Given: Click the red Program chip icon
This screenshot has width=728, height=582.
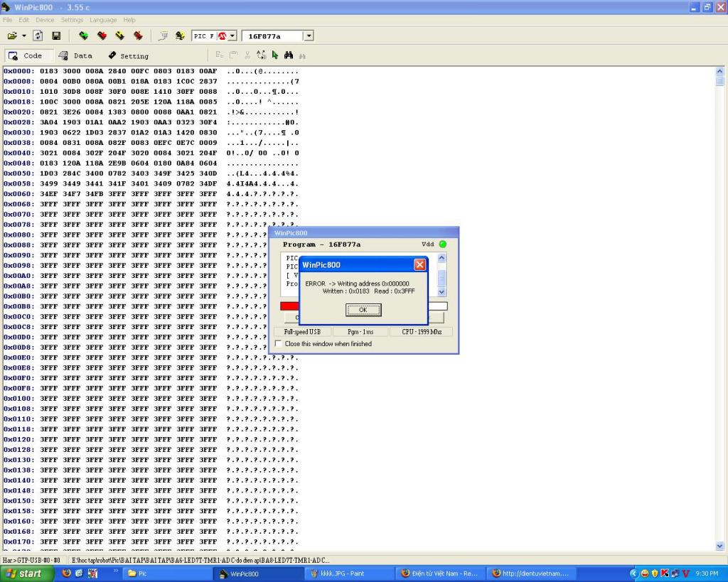Looking at the screenshot, I should (x=102, y=36).
